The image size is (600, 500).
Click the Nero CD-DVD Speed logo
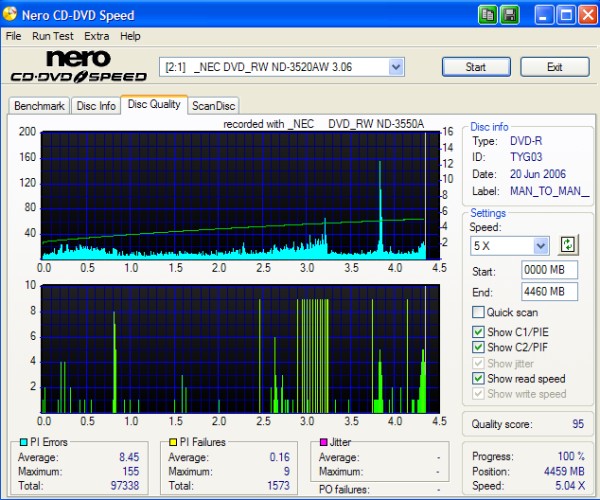(x=79, y=66)
